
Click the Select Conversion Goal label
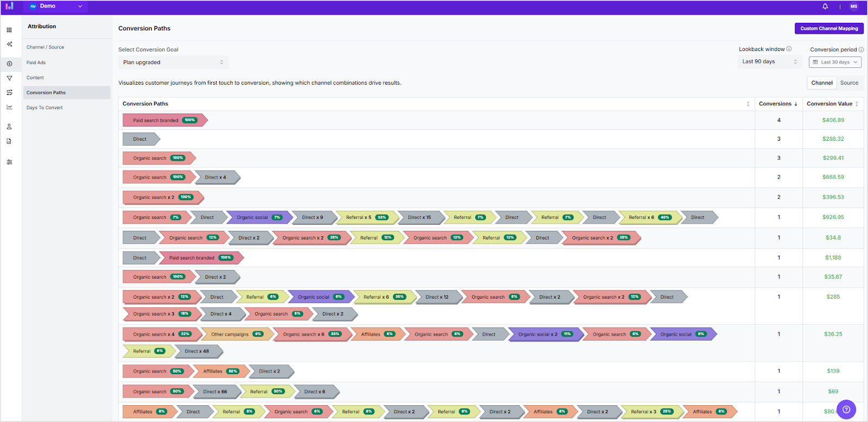click(148, 49)
